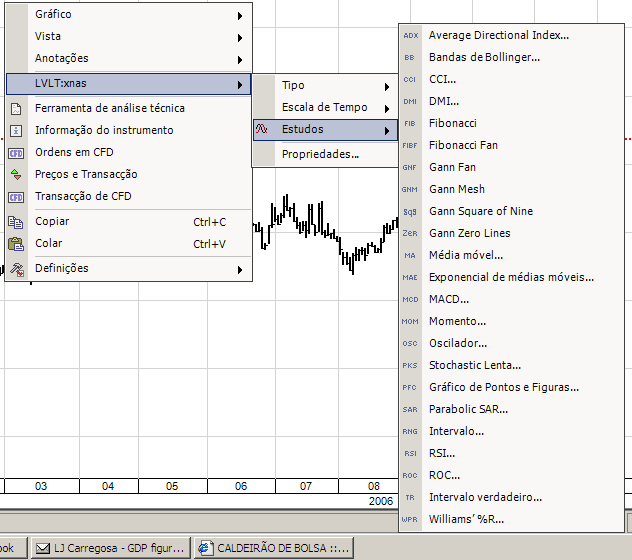The image size is (632, 560).
Task: Click the Informação do instrumento icon
Action: 16,131
